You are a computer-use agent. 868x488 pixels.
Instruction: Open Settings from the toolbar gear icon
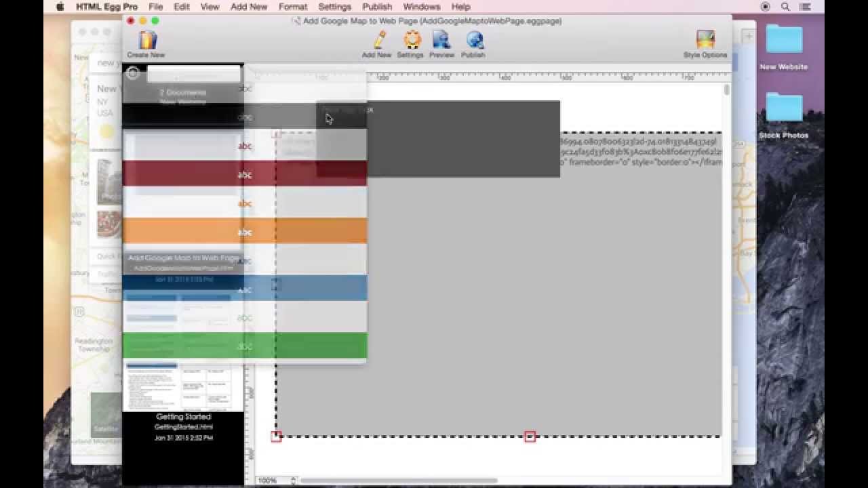coord(410,44)
